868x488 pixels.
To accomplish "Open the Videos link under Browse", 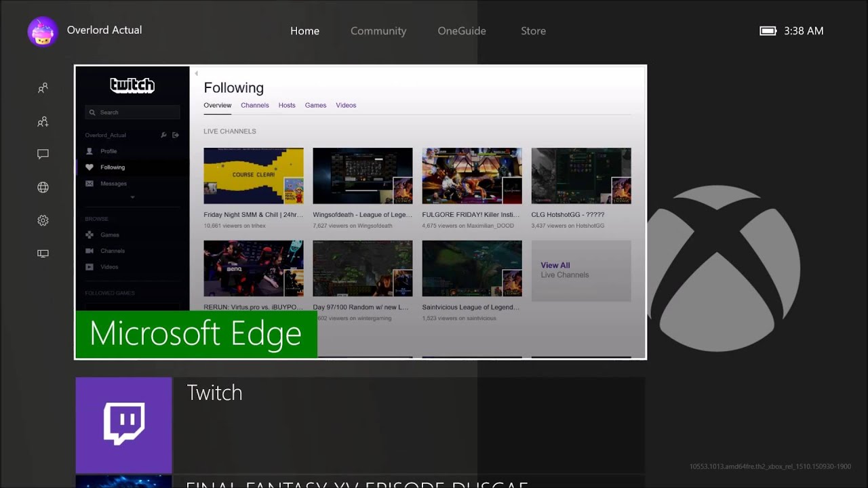I will 109,267.
